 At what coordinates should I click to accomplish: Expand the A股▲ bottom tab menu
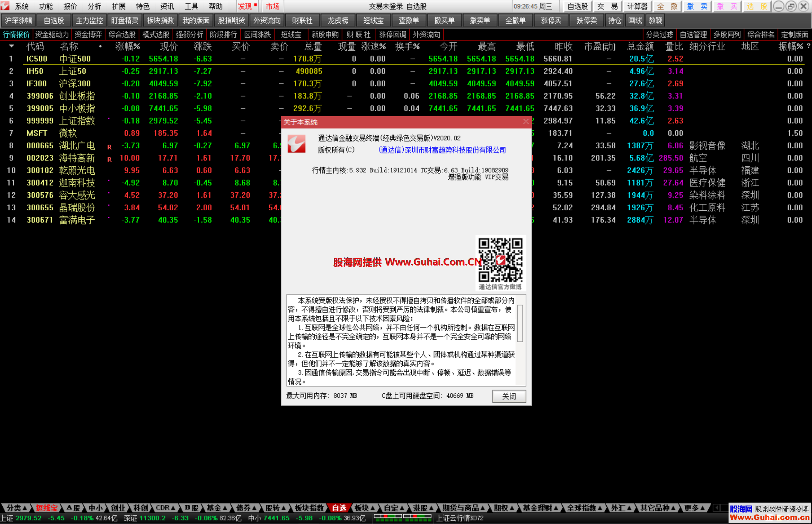click(x=73, y=508)
